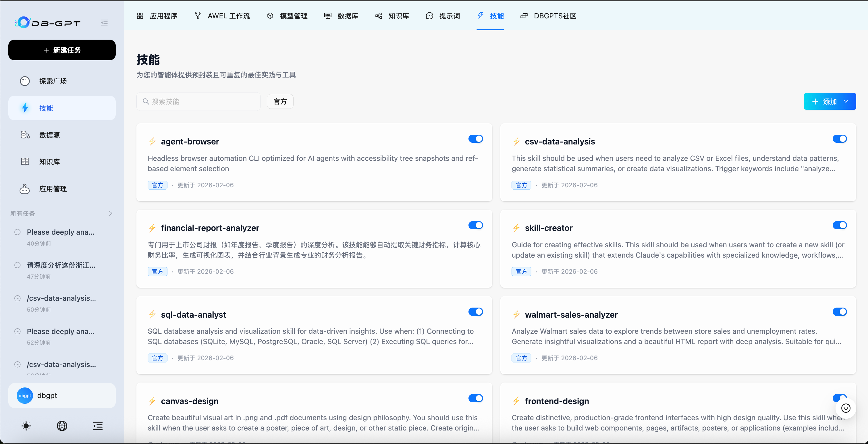Disable the agent-browser skill
The image size is (868, 444).
click(x=475, y=139)
